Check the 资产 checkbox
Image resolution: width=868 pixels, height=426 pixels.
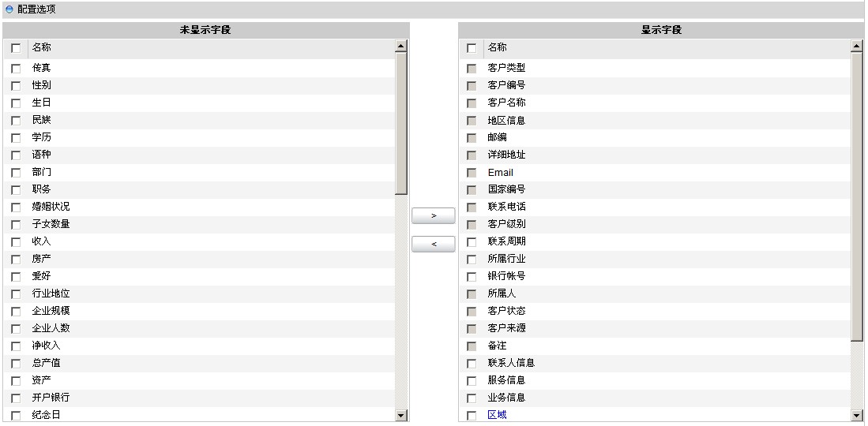pos(16,380)
